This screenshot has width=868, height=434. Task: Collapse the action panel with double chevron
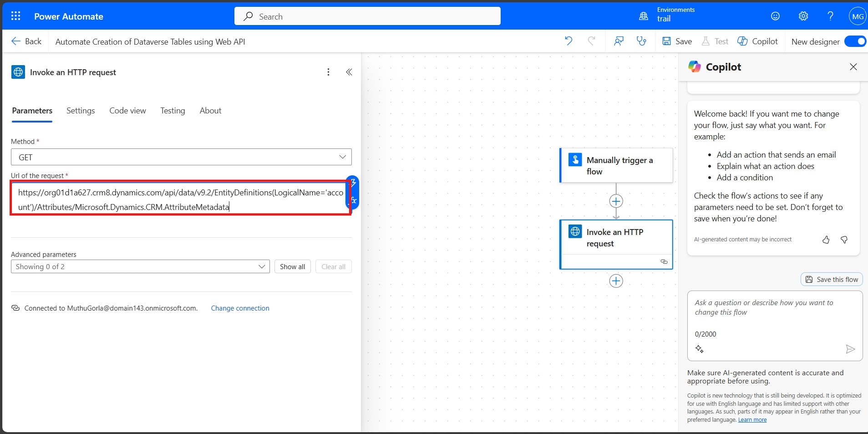(349, 72)
